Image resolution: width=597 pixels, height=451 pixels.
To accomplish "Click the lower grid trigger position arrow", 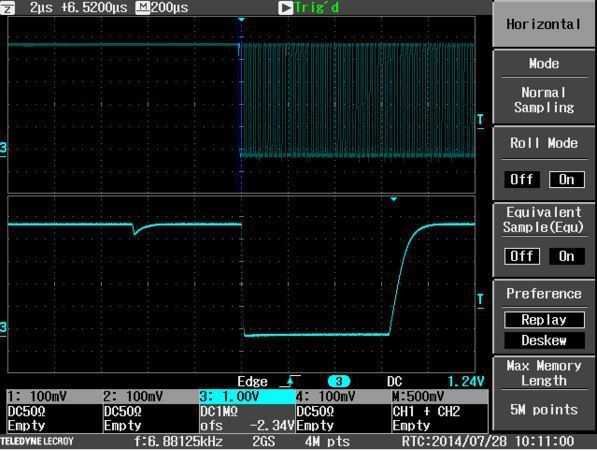I will point(394,199).
